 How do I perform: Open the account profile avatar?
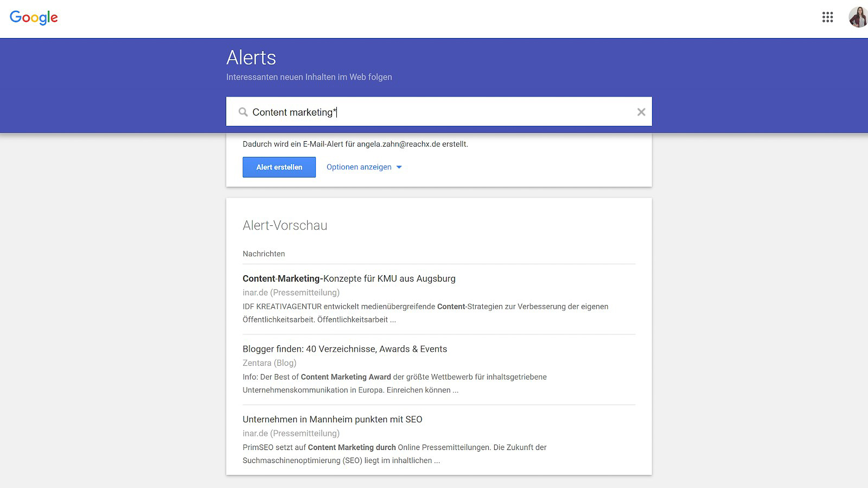click(x=857, y=17)
